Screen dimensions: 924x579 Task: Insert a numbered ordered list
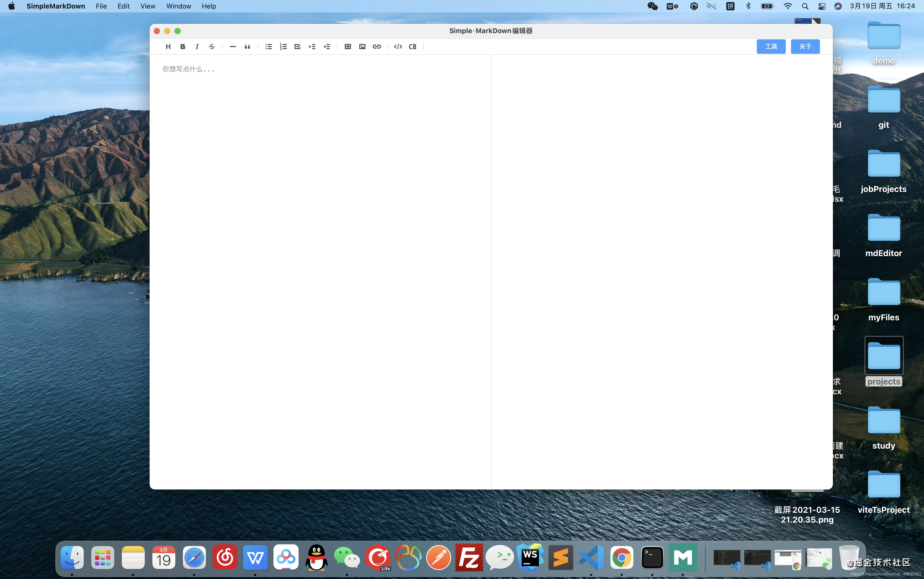coord(283,47)
